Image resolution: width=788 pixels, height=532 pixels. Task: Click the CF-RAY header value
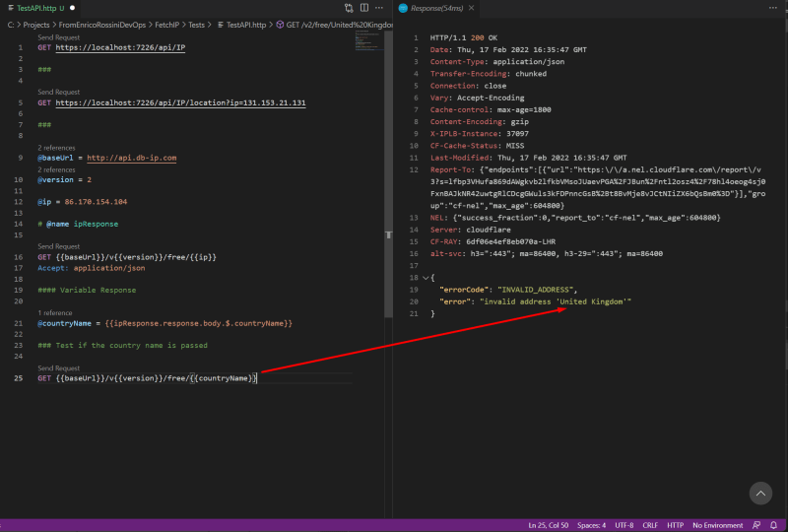(x=510, y=242)
